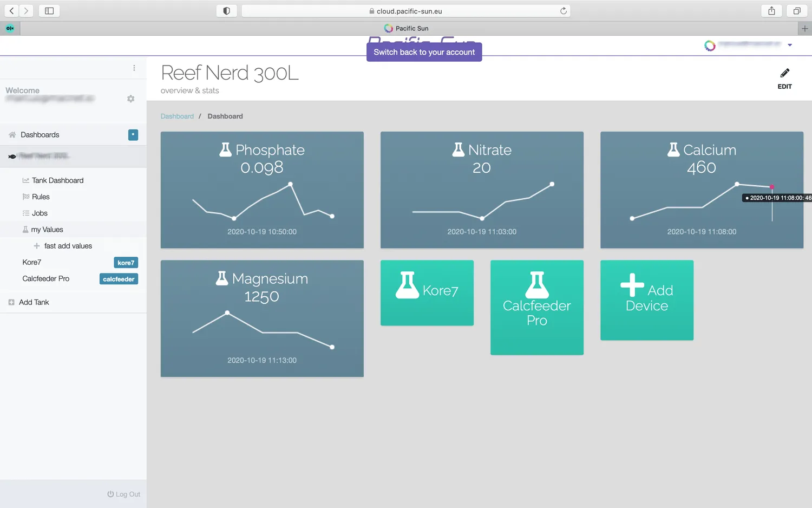Click fast add values
This screenshot has width=812, height=508.
[68, 246]
